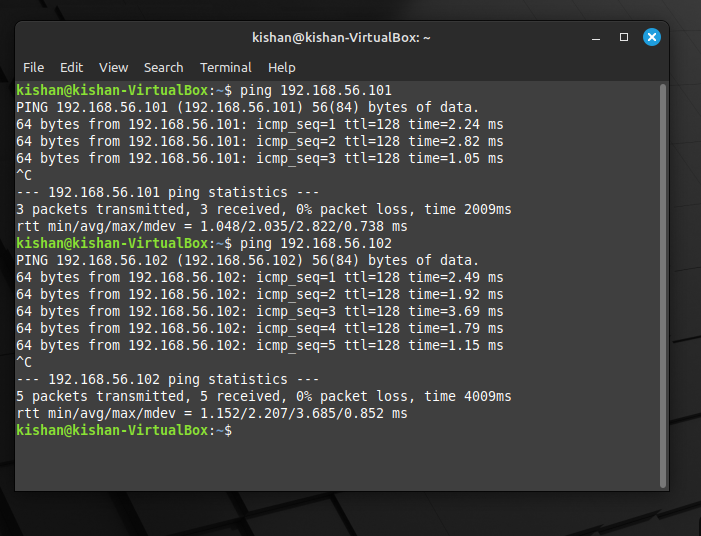Open the View menu

point(114,68)
